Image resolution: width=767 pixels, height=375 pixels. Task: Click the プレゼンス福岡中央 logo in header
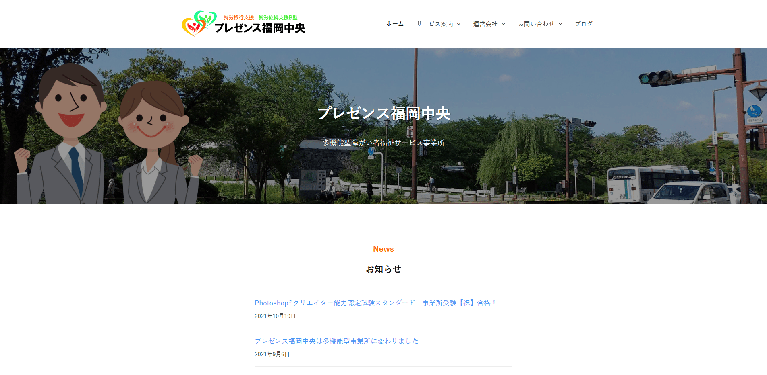click(243, 24)
